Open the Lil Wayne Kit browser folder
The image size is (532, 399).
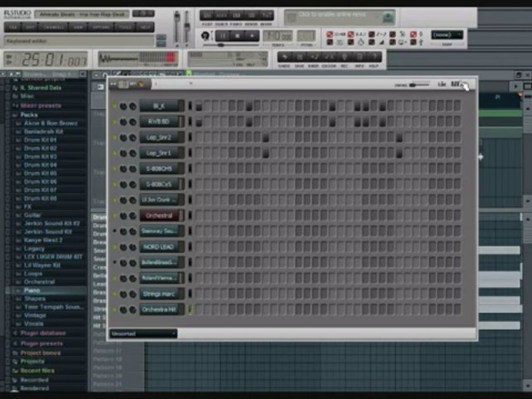coord(43,265)
